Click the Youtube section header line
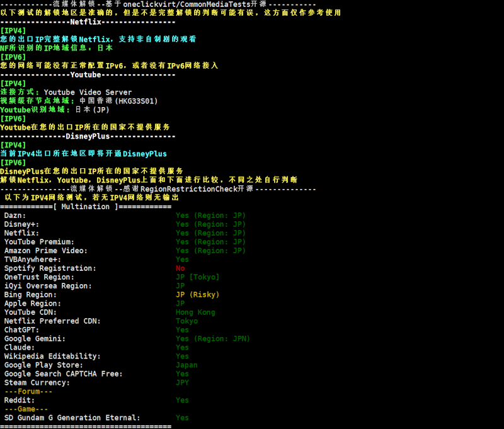 click(x=88, y=74)
